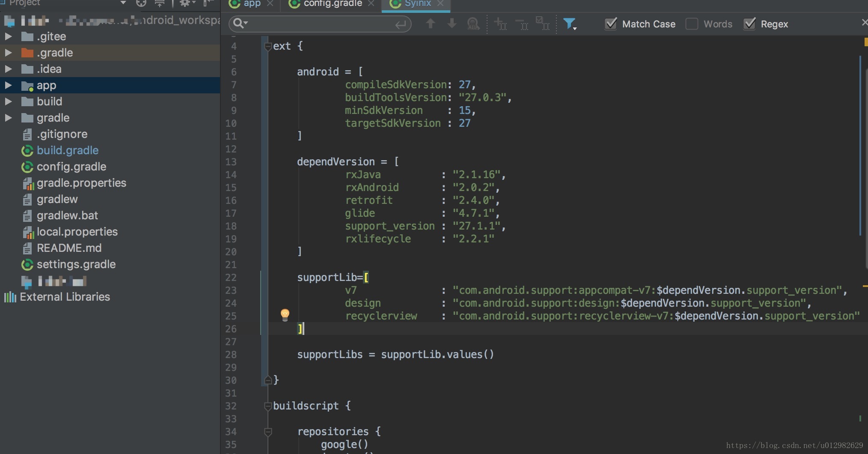Select the .gitignore file
Viewport: 868px width, 454px height.
point(62,134)
